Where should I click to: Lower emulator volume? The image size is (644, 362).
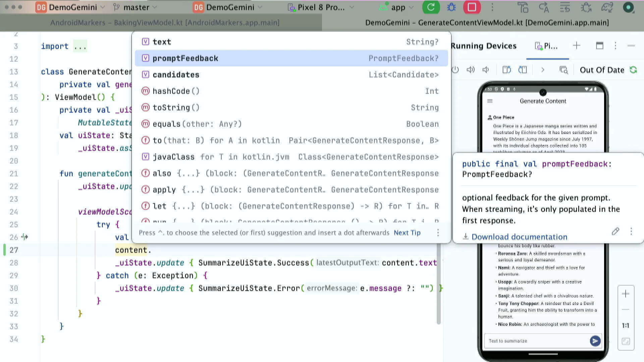pyautogui.click(x=486, y=70)
